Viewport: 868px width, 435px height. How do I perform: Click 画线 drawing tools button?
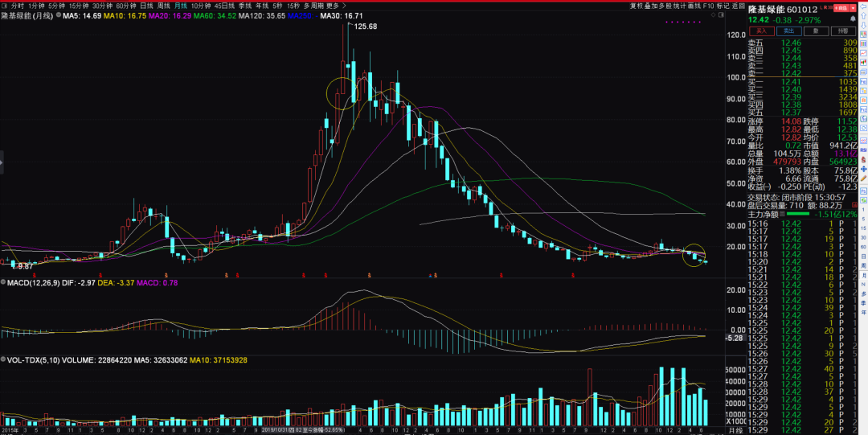pyautogui.click(x=694, y=6)
